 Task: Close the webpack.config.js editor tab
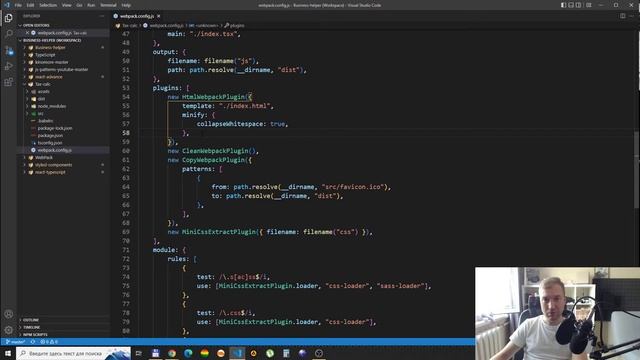158,16
